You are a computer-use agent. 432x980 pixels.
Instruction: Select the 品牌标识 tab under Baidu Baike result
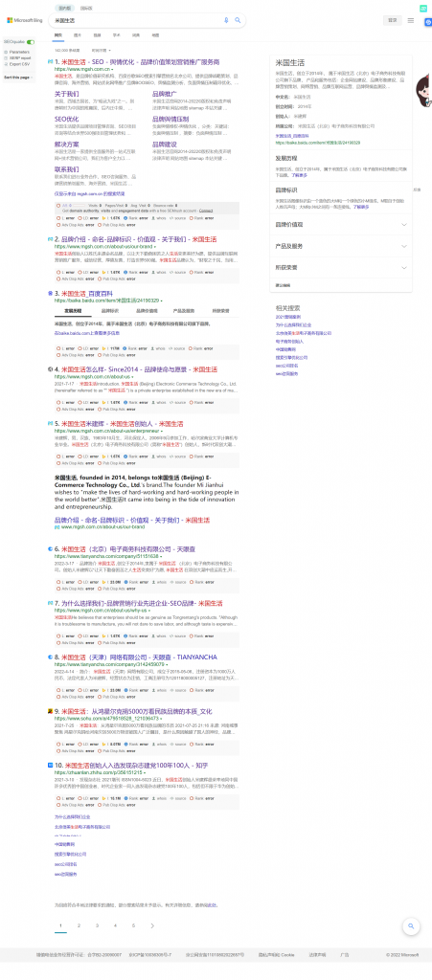pyautogui.click(x=111, y=311)
